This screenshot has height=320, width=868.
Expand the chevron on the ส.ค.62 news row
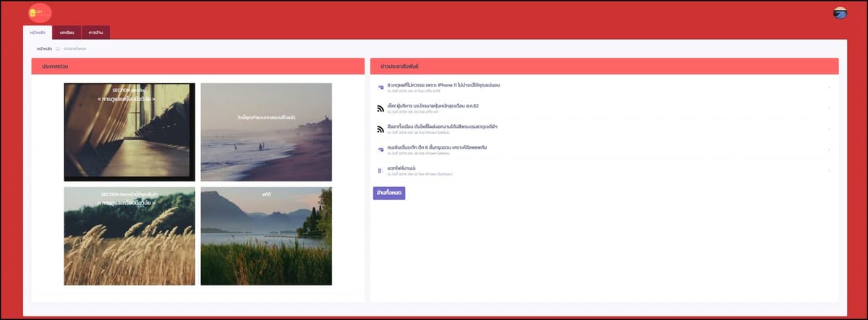point(829,108)
